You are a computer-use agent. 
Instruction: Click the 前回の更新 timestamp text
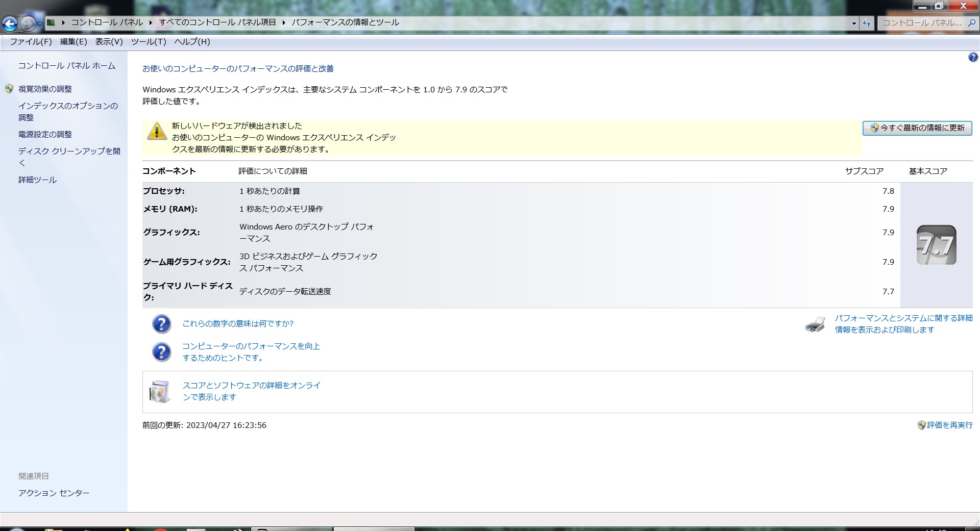pyautogui.click(x=204, y=425)
